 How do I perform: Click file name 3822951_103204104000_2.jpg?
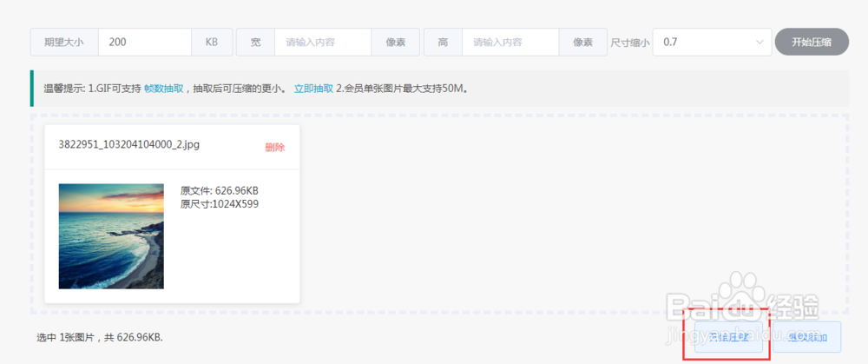(129, 144)
